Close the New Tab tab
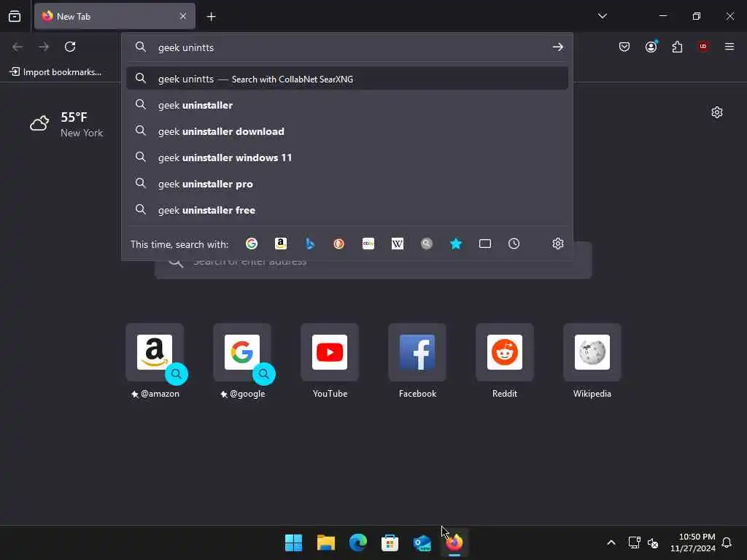The width and height of the screenshot is (747, 560). click(x=183, y=16)
